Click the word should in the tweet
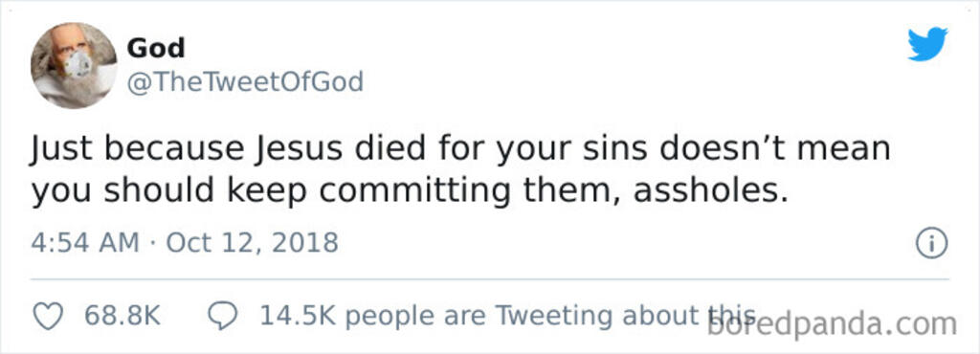The height and width of the screenshot is (354, 980). point(159,191)
